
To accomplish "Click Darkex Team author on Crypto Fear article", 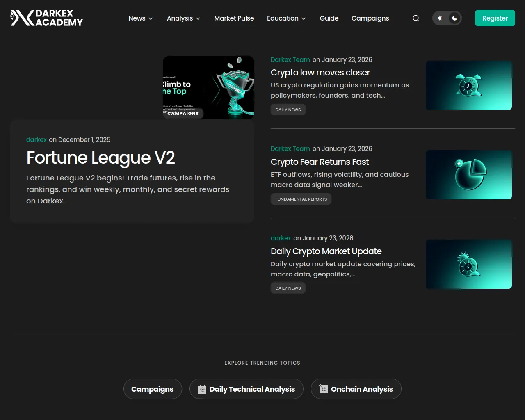I will tap(290, 149).
